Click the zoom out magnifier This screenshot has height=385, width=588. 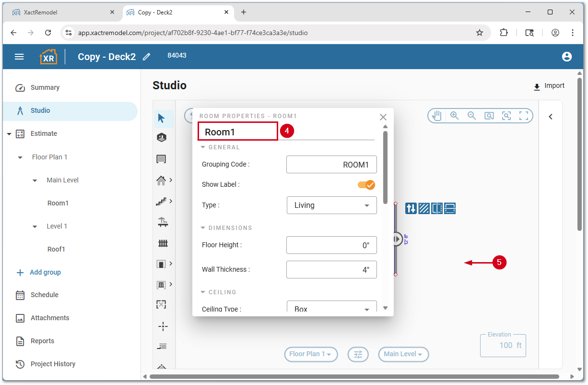tap(471, 116)
